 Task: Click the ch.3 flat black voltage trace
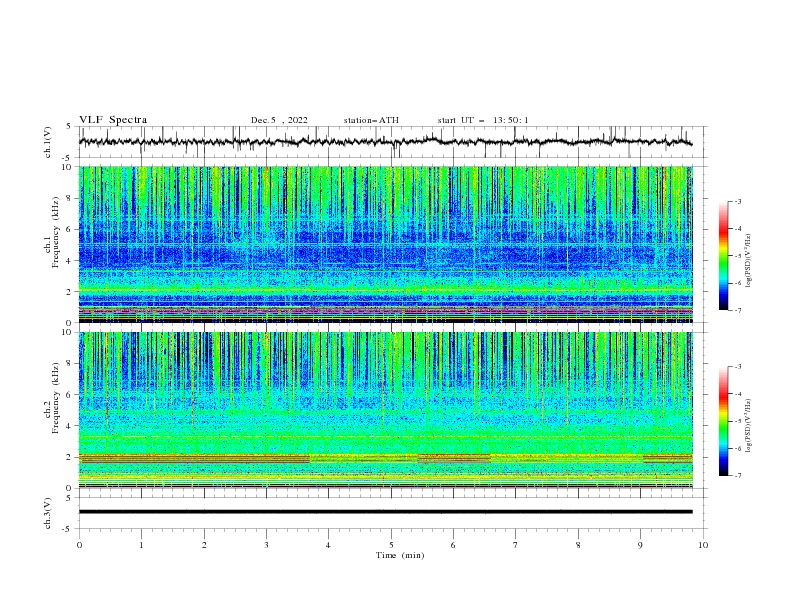click(385, 512)
